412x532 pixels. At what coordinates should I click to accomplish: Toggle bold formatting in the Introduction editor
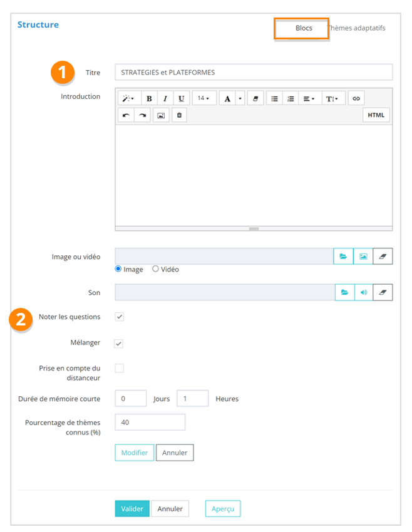pos(149,99)
